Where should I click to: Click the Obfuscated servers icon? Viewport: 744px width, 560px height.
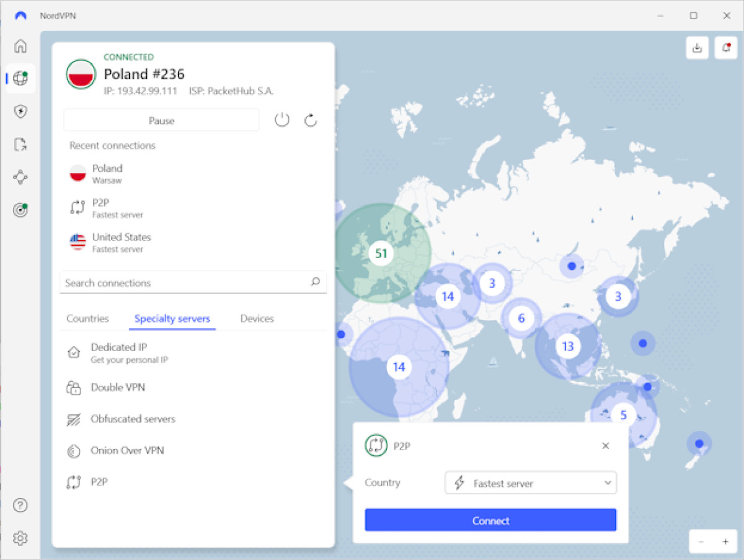click(x=74, y=419)
